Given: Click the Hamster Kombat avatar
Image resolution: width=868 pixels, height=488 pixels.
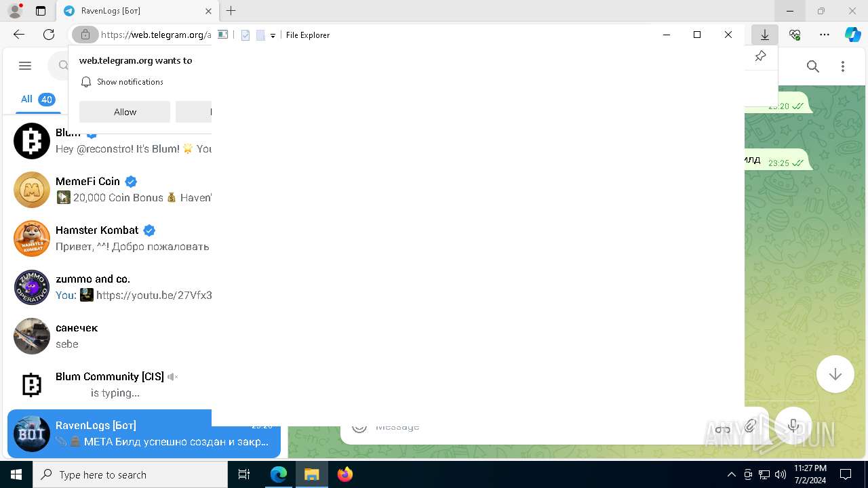Looking at the screenshot, I should tap(32, 239).
